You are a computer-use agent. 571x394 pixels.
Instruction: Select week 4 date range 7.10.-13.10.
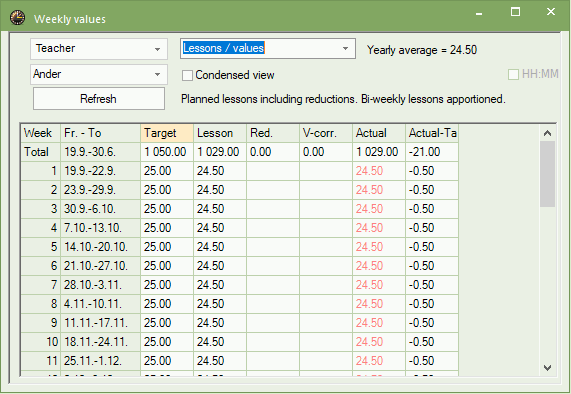pyautogui.click(x=101, y=228)
